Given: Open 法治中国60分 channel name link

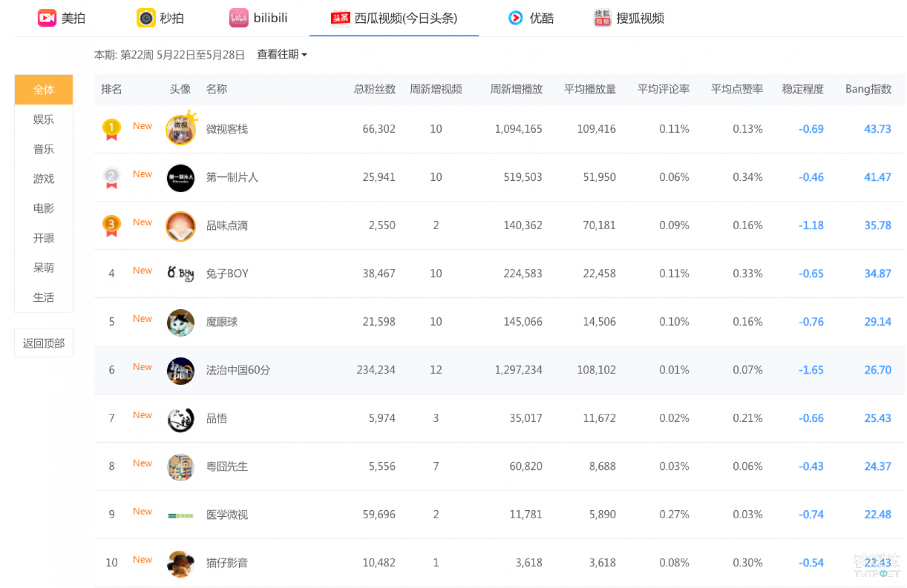Looking at the screenshot, I should (238, 370).
